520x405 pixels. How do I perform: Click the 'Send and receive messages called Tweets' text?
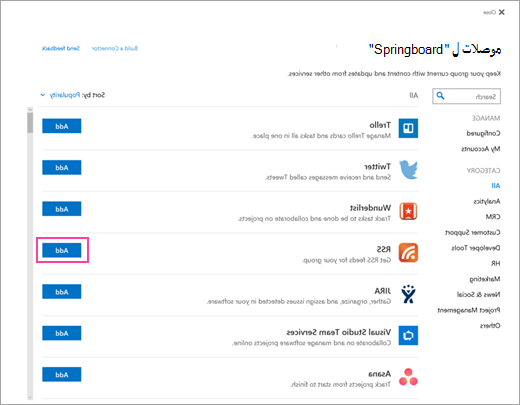click(x=328, y=177)
